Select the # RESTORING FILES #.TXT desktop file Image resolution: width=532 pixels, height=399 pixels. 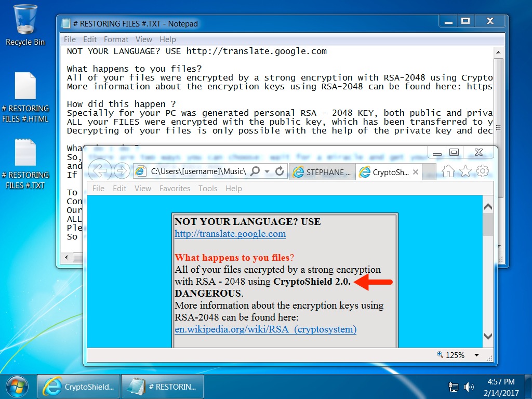25,164
